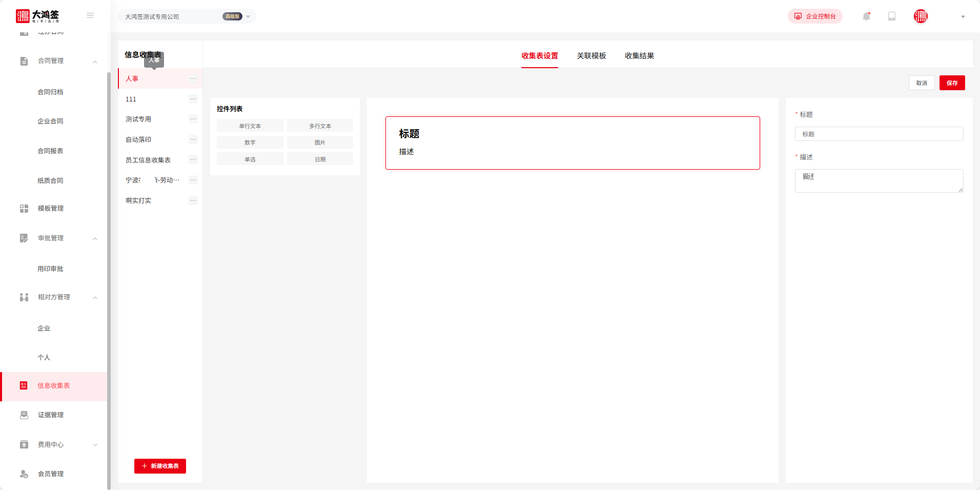Collapse sidebar with hamburger menu icon
The width and height of the screenshot is (980, 490).
pyautogui.click(x=90, y=16)
